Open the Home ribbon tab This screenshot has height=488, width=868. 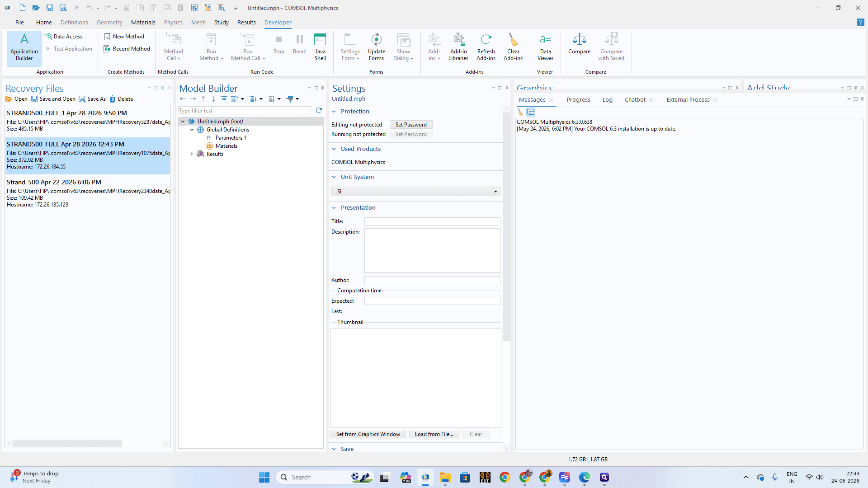44,22
